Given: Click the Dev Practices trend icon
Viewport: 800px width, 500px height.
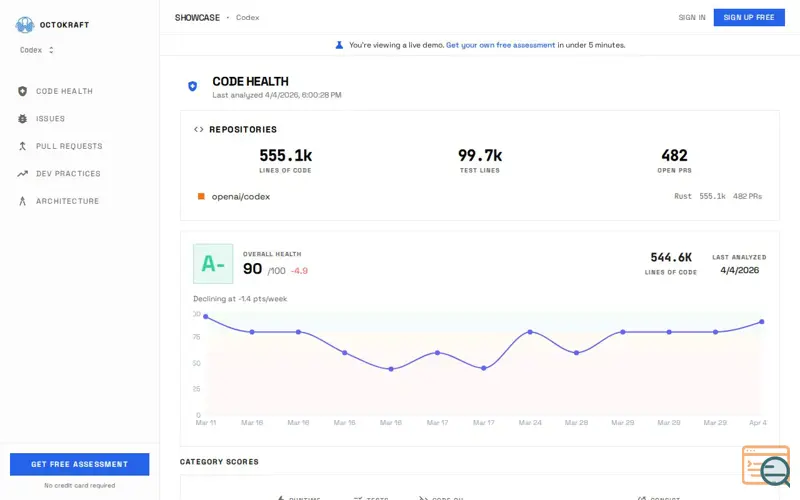Looking at the screenshot, I should click(x=22, y=174).
